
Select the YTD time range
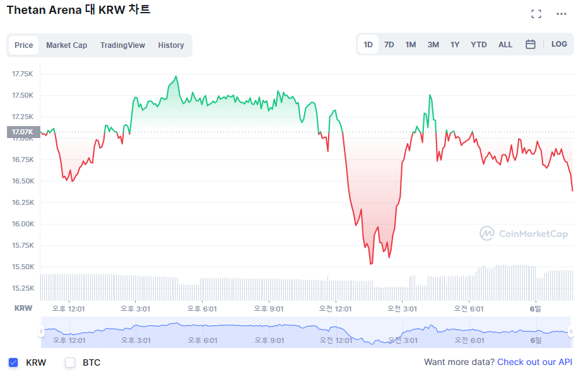478,45
